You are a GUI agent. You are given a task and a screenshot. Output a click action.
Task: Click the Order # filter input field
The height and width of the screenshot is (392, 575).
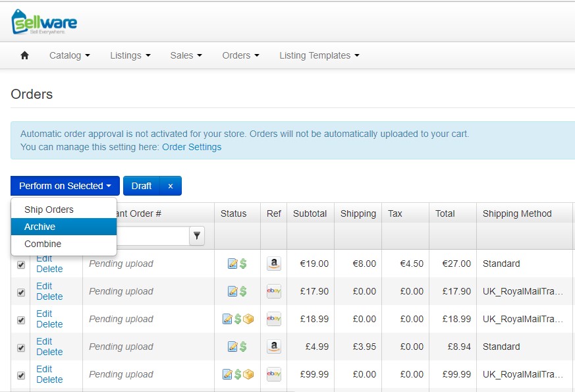tap(153, 236)
